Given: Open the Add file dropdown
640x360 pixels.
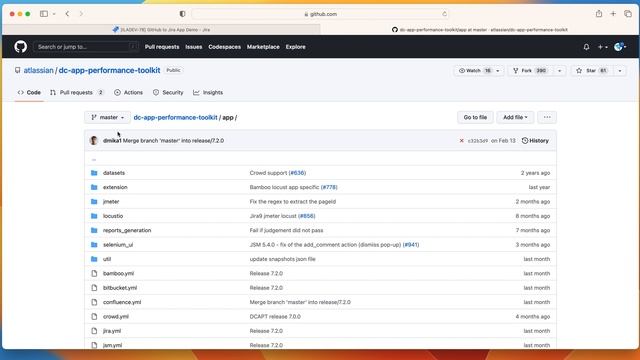Looking at the screenshot, I should tap(515, 117).
